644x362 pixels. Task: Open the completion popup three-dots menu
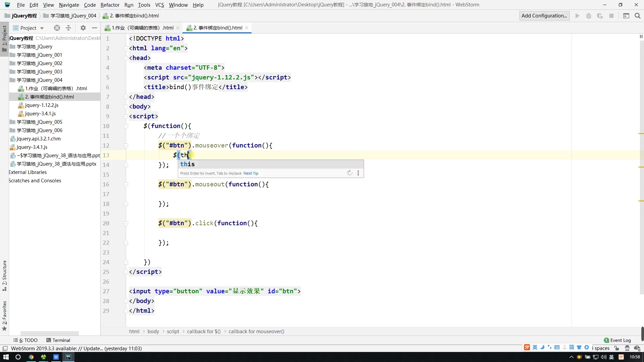tap(358, 173)
